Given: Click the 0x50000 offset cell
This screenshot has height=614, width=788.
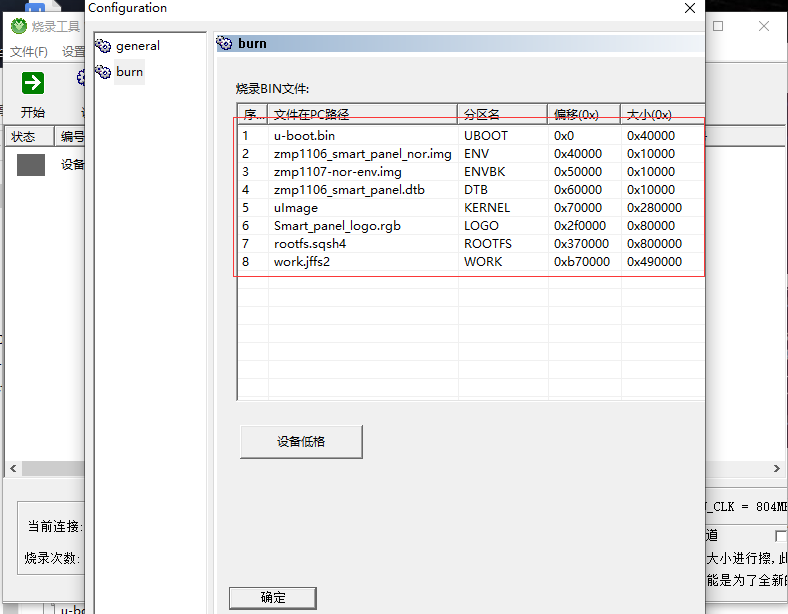Looking at the screenshot, I should 578,172.
